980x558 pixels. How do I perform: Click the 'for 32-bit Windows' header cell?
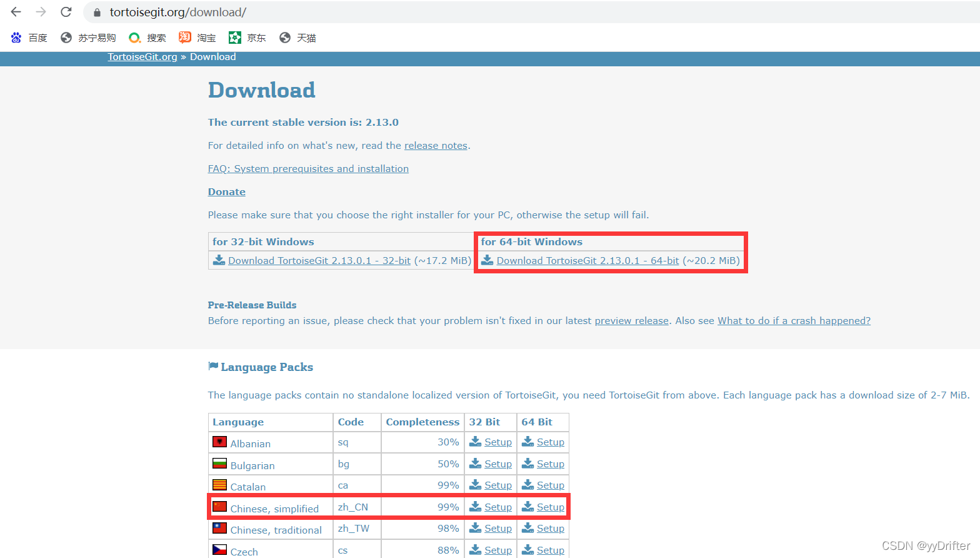click(342, 242)
